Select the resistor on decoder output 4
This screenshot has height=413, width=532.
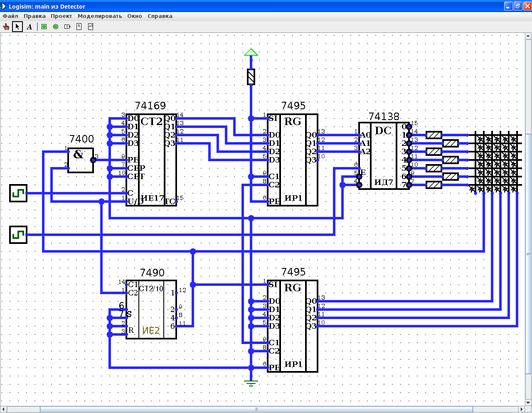pos(451,160)
